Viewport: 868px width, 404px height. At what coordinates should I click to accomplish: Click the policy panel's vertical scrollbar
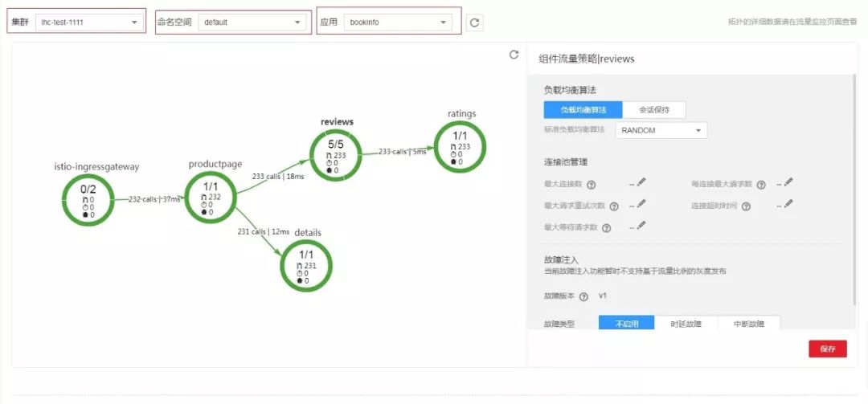coord(854,191)
